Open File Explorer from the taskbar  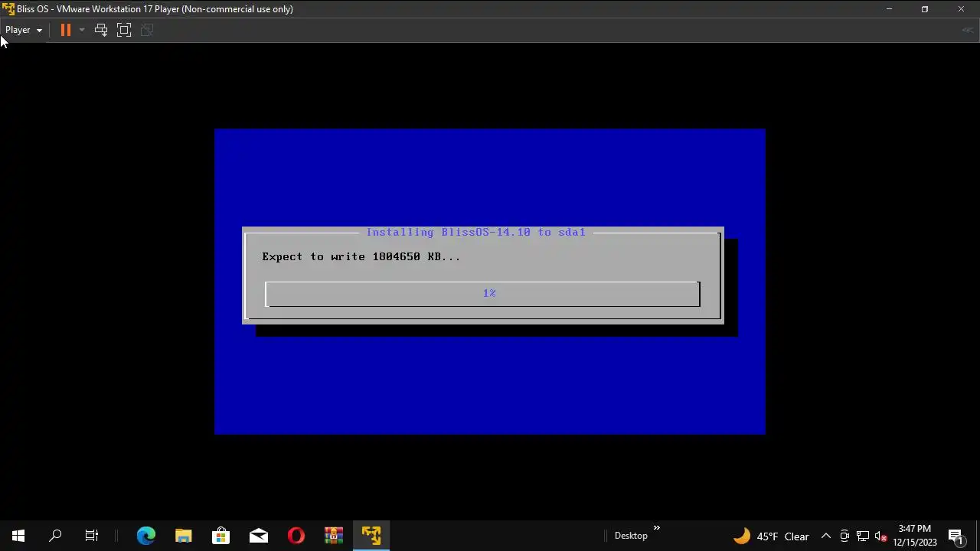pyautogui.click(x=184, y=536)
